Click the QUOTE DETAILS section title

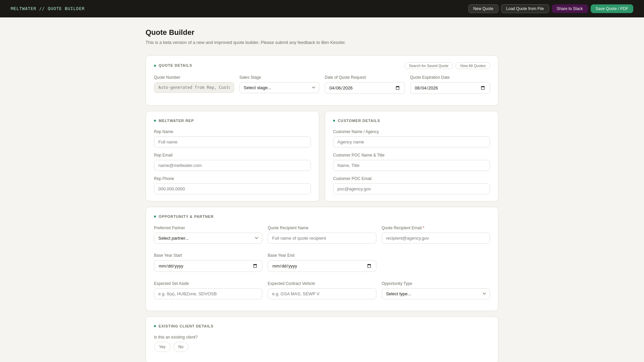[x=175, y=66]
